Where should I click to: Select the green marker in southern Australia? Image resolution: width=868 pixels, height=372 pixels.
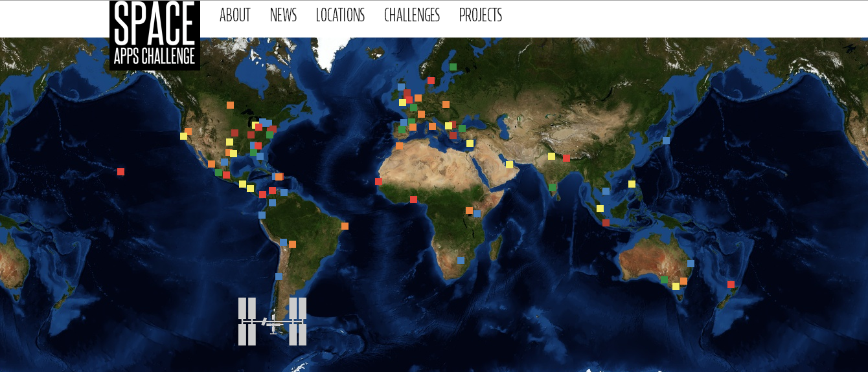[x=664, y=279]
